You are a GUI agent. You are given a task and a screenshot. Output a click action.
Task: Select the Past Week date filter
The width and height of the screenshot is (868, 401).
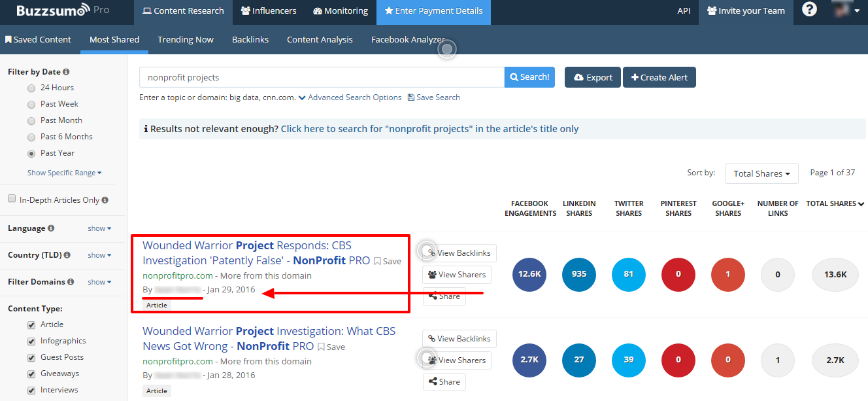pos(31,104)
